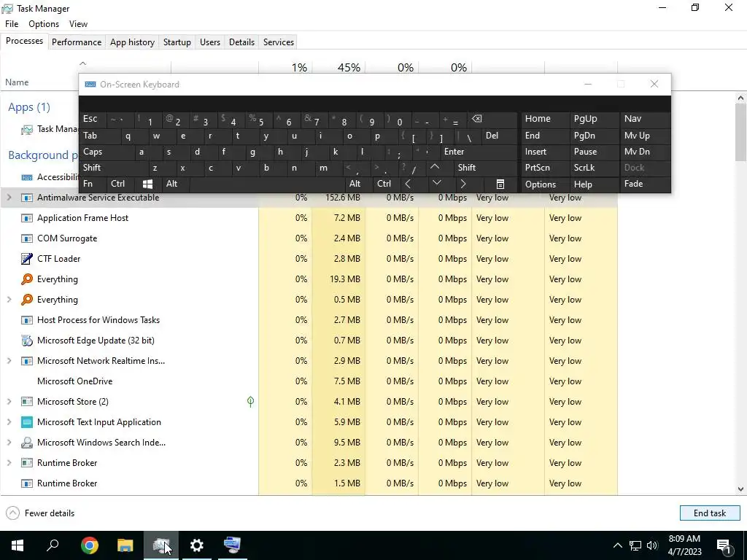Image resolution: width=747 pixels, height=560 pixels.
Task: Open the volume control in system tray
Action: click(652, 545)
